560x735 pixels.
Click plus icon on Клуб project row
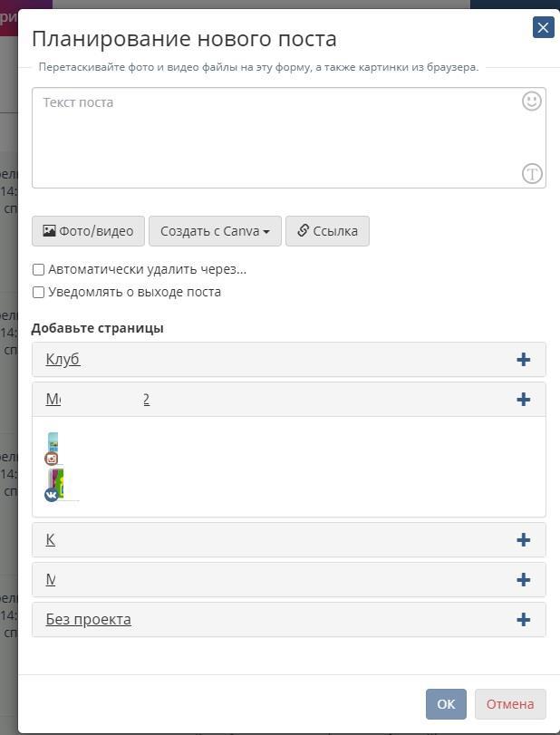[523, 360]
